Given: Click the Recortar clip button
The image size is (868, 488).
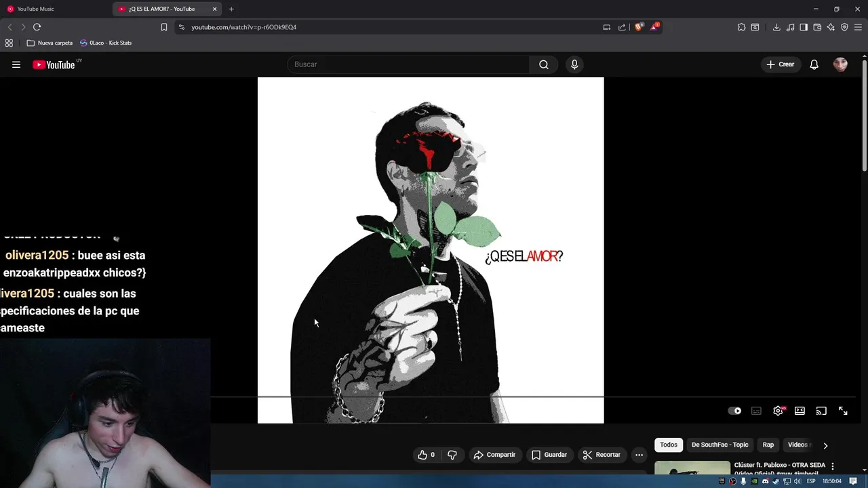Looking at the screenshot, I should click(x=601, y=455).
